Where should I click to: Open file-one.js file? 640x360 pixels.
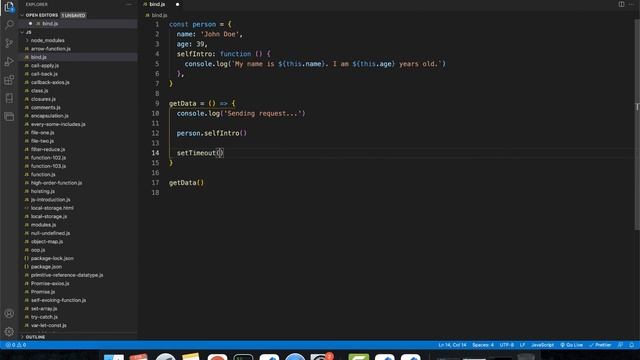[42, 132]
